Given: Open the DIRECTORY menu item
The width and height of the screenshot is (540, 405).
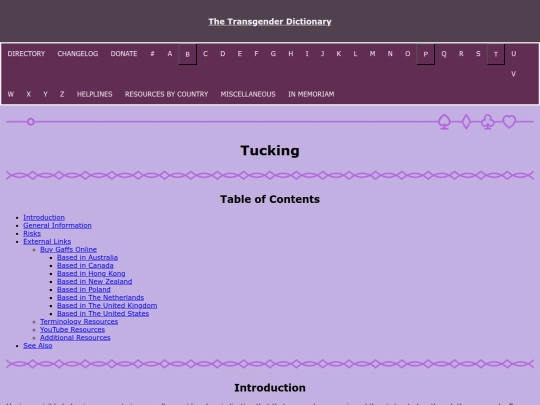Looking at the screenshot, I should (26, 54).
